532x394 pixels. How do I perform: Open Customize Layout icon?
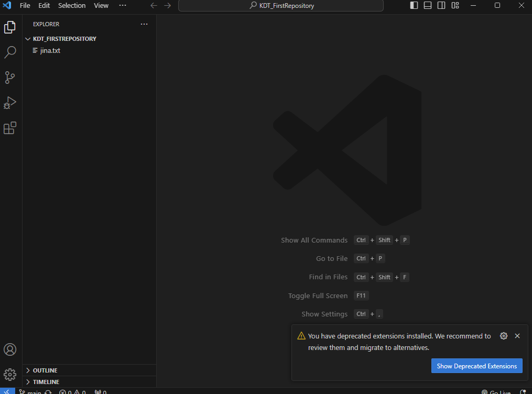coord(455,5)
